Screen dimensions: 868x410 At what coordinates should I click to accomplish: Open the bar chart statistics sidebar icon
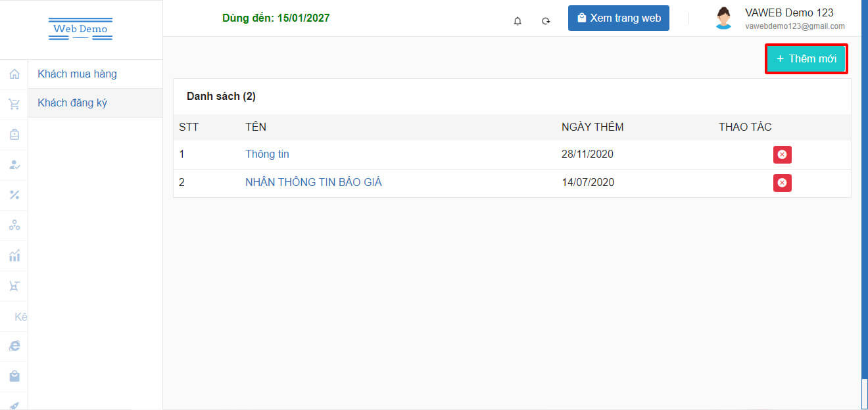click(x=14, y=256)
